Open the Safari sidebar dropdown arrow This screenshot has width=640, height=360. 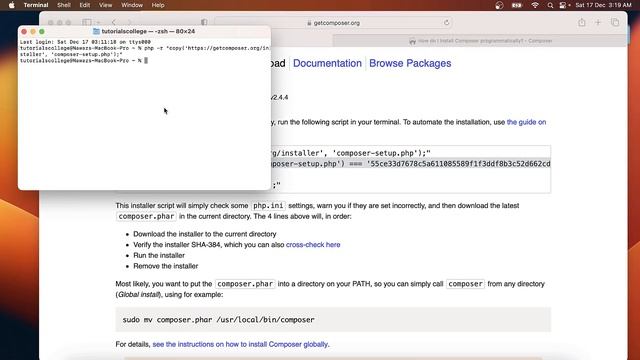pos(98,22)
